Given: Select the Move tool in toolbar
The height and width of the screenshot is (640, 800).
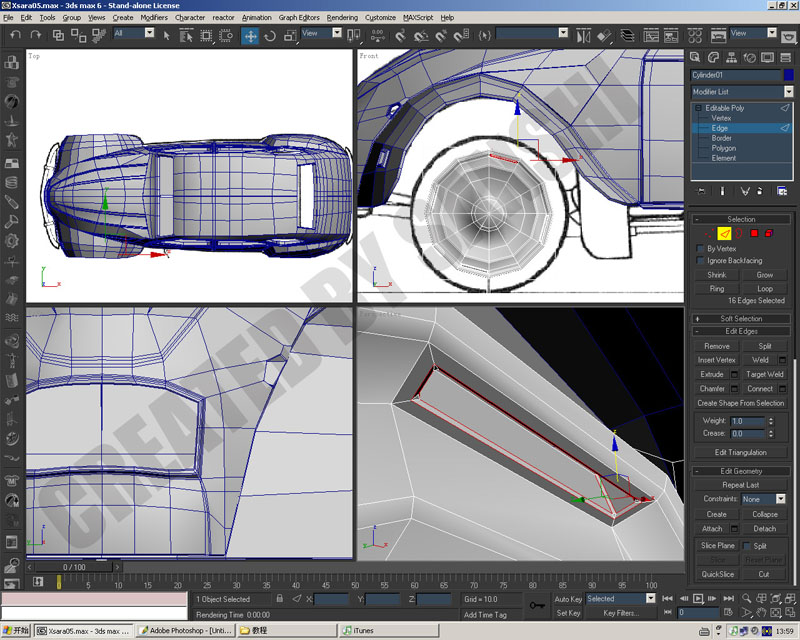Looking at the screenshot, I should click(x=250, y=36).
